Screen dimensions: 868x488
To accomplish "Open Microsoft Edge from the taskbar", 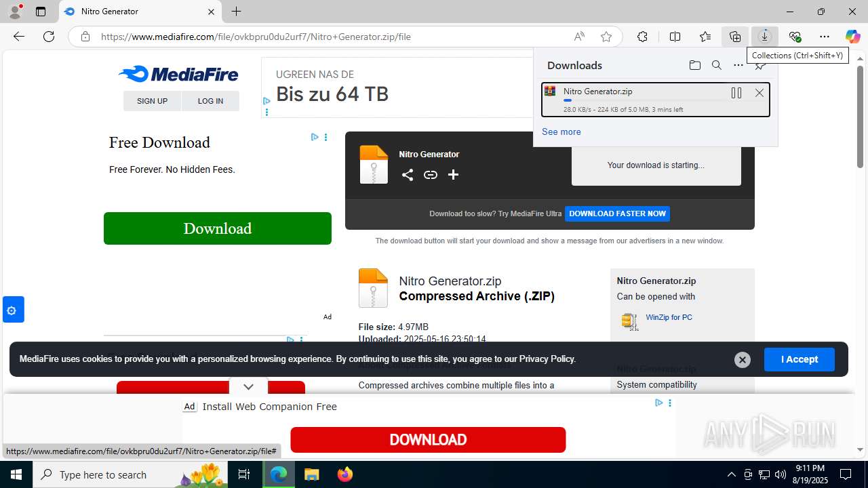I will [x=279, y=474].
